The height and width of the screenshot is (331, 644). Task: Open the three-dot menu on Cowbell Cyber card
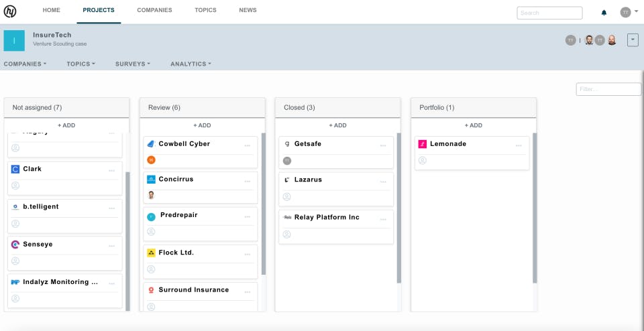coord(248,145)
